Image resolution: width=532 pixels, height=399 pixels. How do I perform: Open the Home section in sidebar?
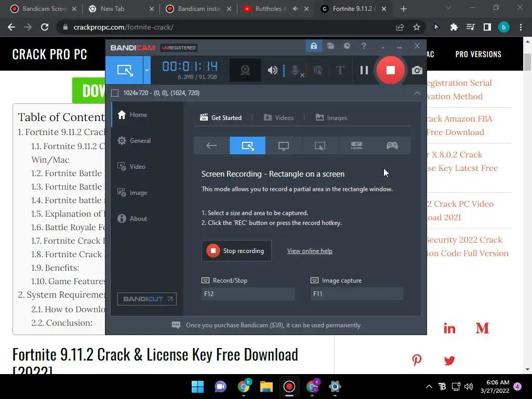147,115
